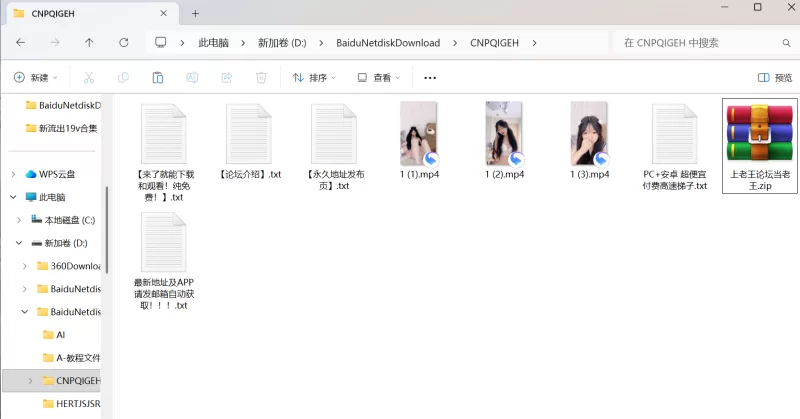The image size is (800, 419).
Task: Open the 排序 sort dropdown
Action: point(314,78)
